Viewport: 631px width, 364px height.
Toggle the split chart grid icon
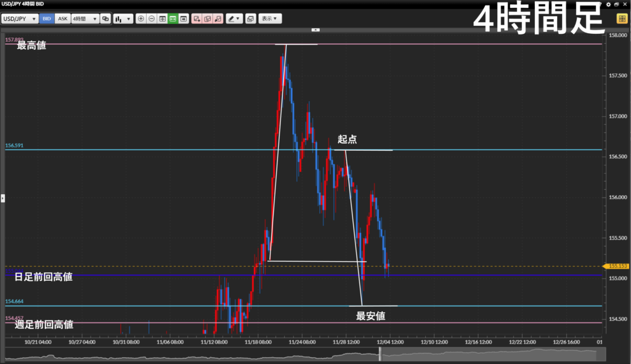(163, 19)
